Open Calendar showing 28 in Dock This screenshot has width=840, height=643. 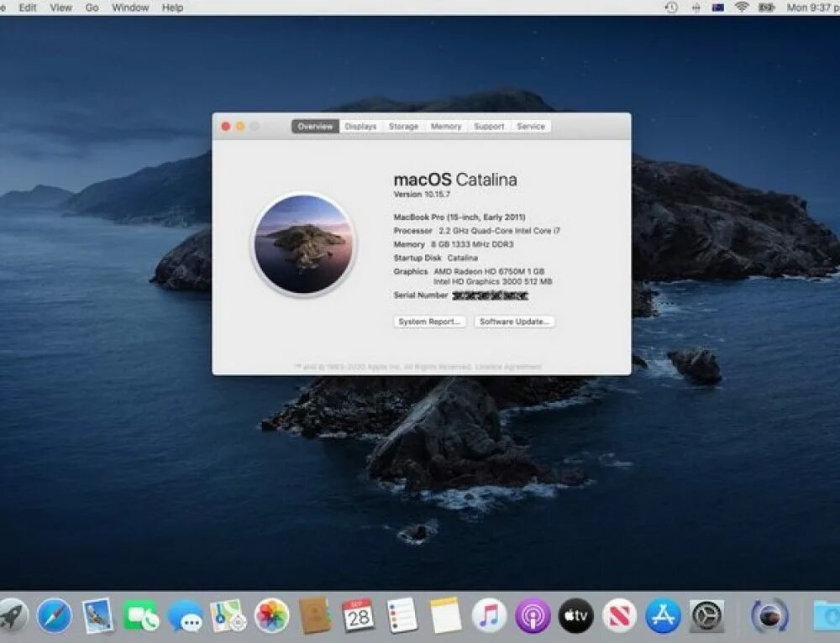[358, 615]
